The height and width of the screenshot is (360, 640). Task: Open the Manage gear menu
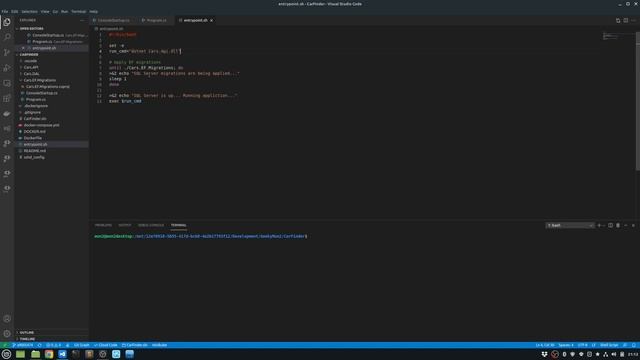click(x=7, y=333)
